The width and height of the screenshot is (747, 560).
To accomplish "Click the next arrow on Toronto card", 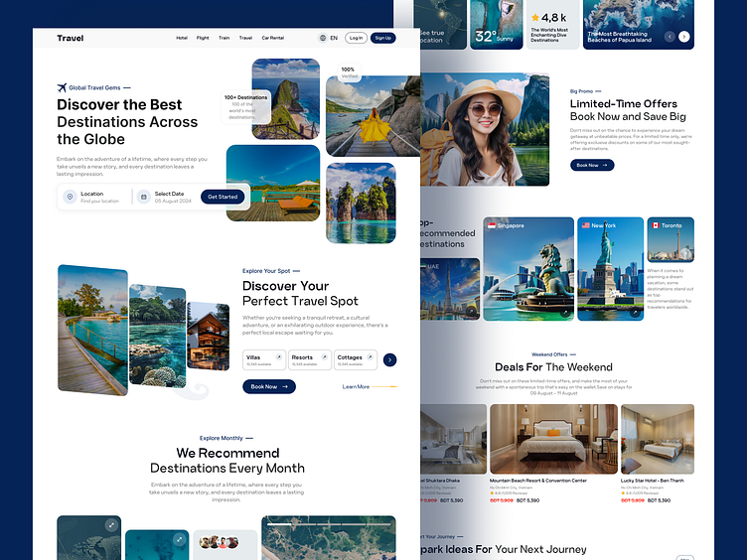I will [684, 254].
